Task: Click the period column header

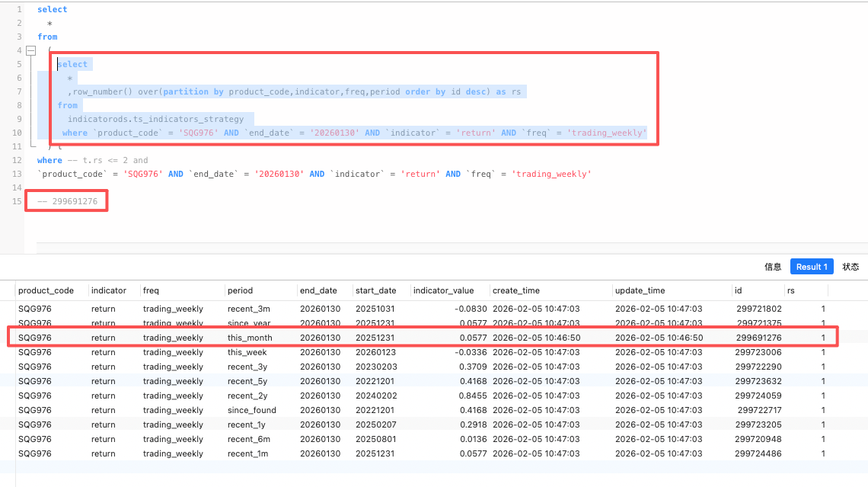Action: point(240,290)
